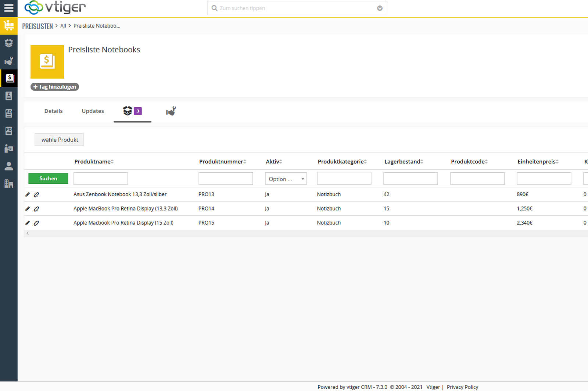Expand the global search options arrow

[x=380, y=8]
